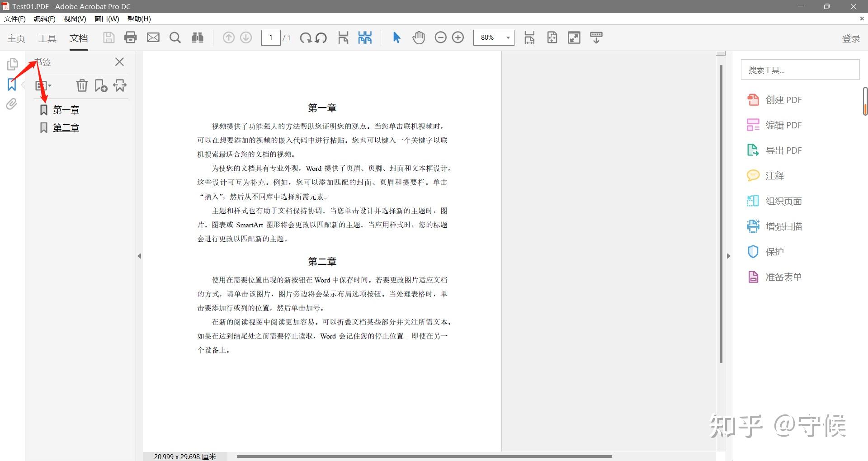Open the 导出 PDF tool
The width and height of the screenshot is (868, 461).
point(774,151)
